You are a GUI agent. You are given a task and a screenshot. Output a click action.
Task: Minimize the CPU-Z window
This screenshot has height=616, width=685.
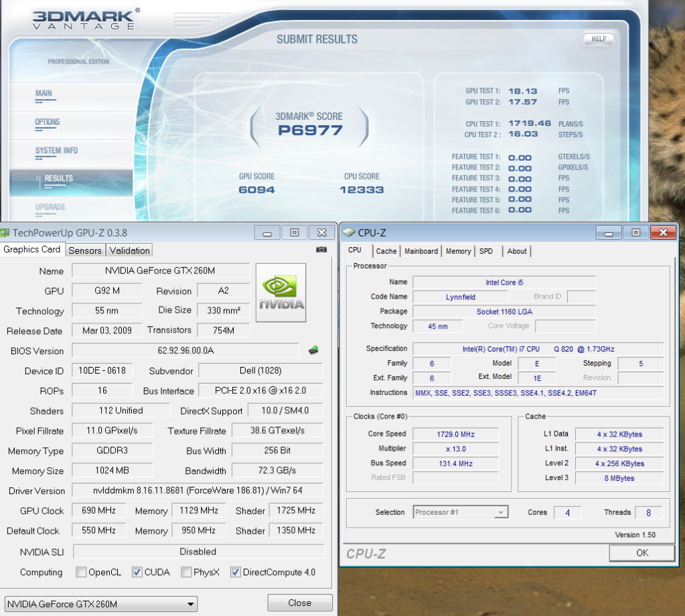pyautogui.click(x=609, y=232)
